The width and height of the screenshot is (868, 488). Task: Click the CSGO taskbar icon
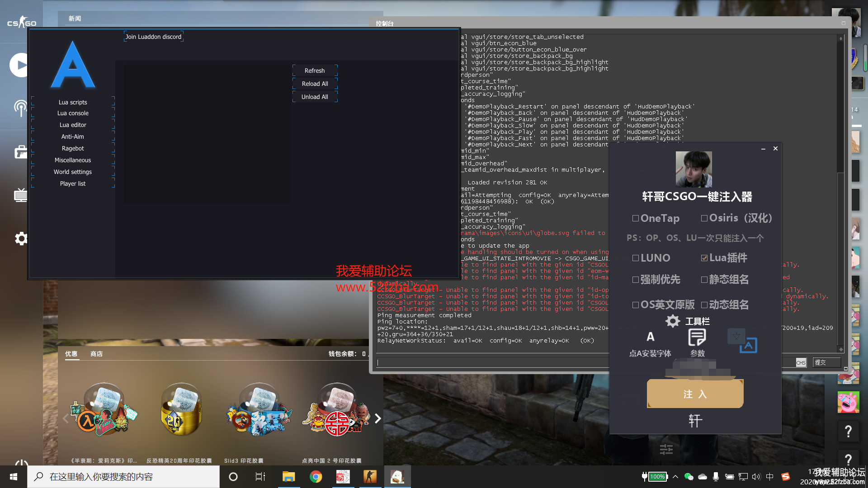pyautogui.click(x=370, y=477)
